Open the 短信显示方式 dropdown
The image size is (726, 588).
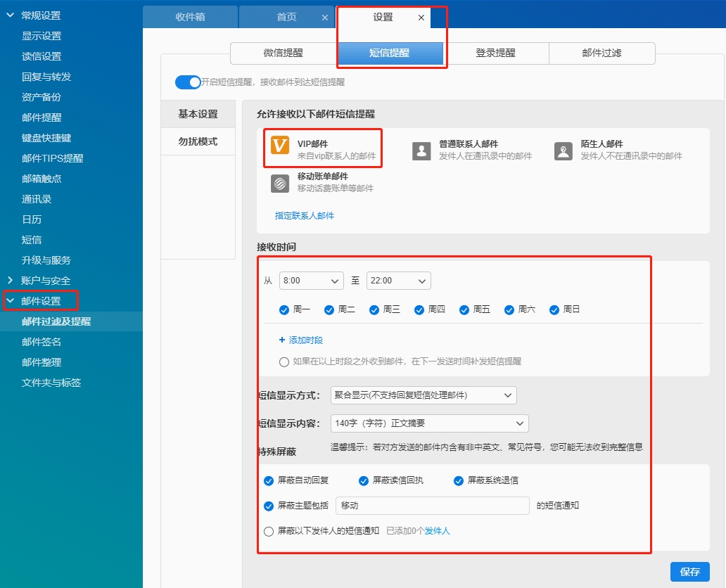[x=423, y=395]
